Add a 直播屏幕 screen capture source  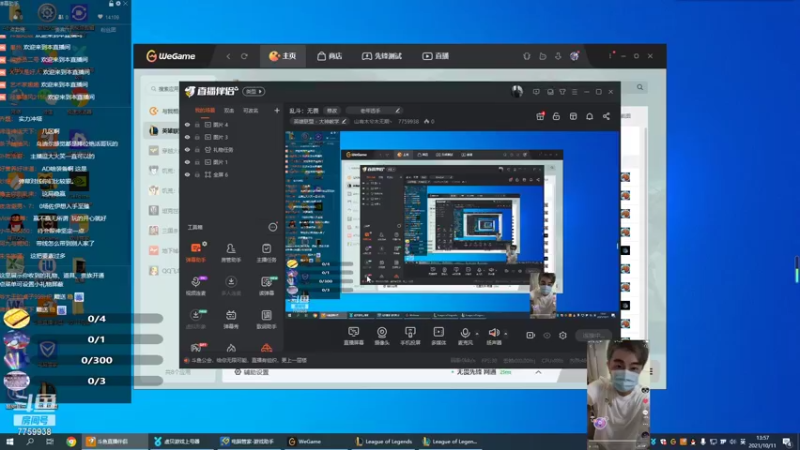[x=354, y=336]
